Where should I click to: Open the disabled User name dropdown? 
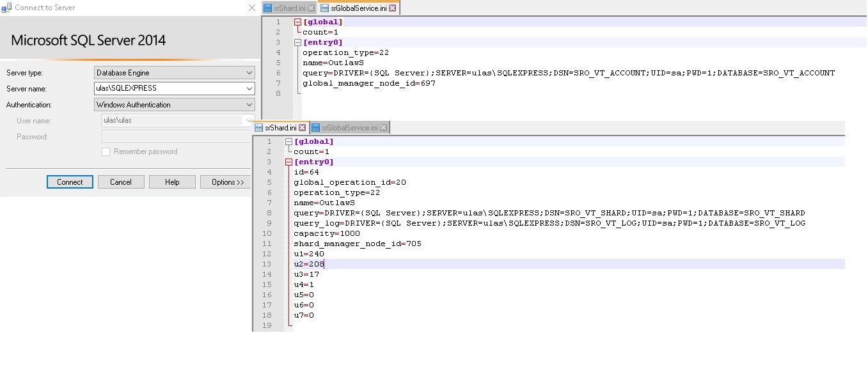(x=249, y=121)
